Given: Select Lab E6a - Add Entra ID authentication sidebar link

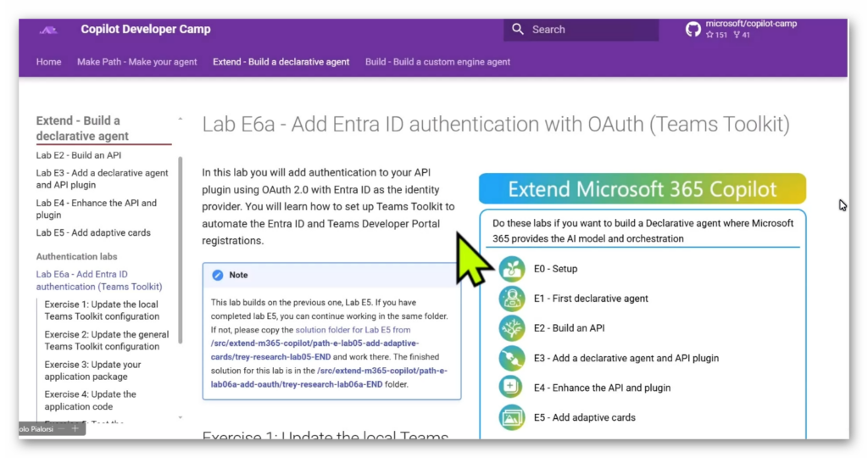Looking at the screenshot, I should pyautogui.click(x=99, y=280).
